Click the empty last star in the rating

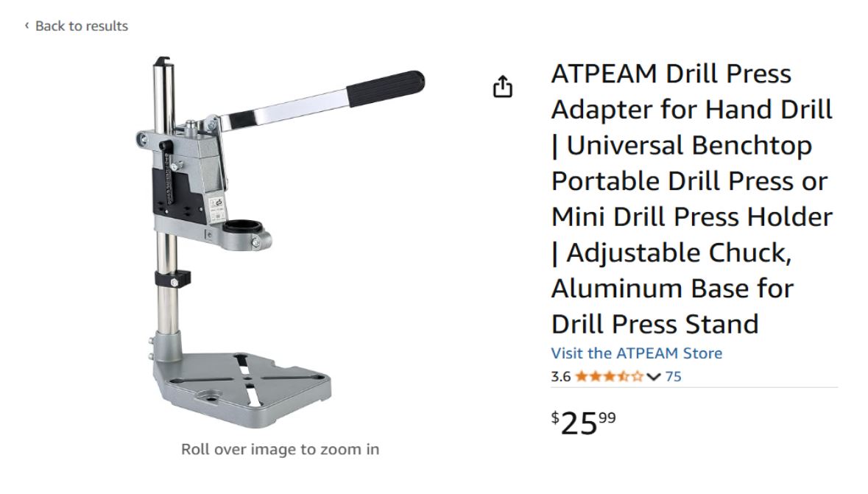coord(637,377)
